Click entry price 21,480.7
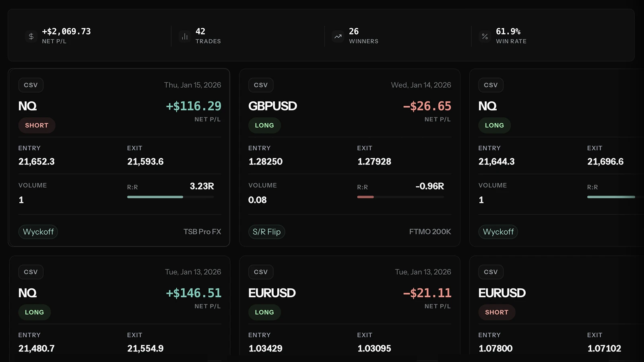 pyautogui.click(x=37, y=349)
